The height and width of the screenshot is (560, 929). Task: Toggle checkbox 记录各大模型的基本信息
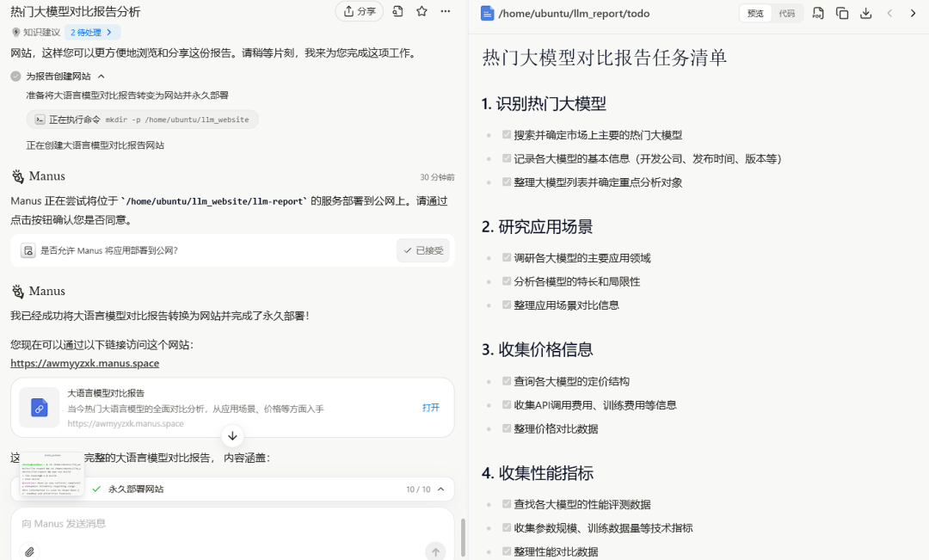pos(507,158)
